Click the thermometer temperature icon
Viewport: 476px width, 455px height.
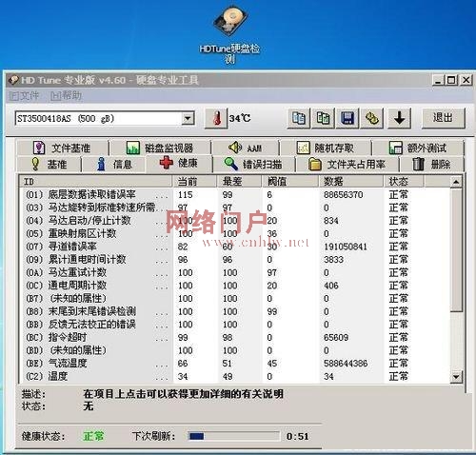pos(216,118)
